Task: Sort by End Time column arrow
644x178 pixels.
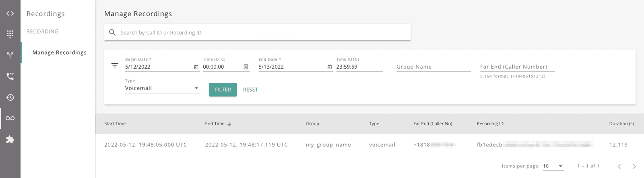Action: [229, 124]
